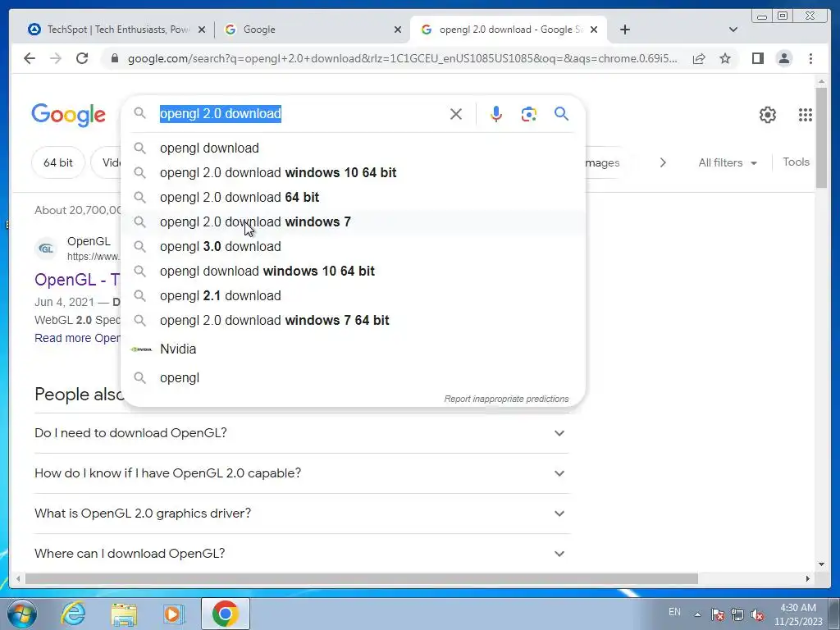The width and height of the screenshot is (840, 630).
Task: Open new tab with plus button
Action: point(624,30)
